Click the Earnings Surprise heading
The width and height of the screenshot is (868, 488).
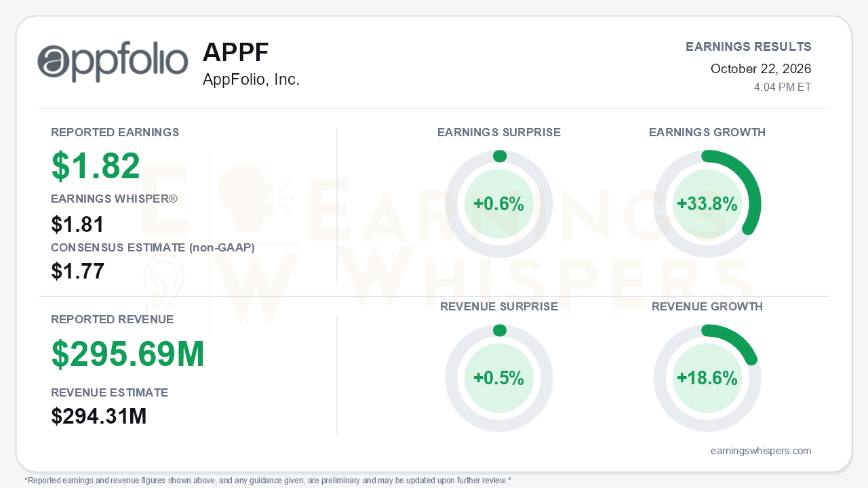[499, 132]
